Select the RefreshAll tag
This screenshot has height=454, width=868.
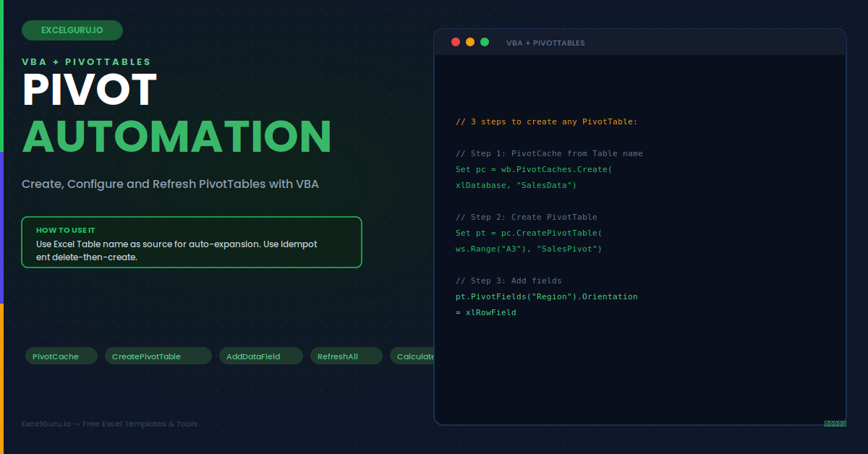pyautogui.click(x=346, y=356)
